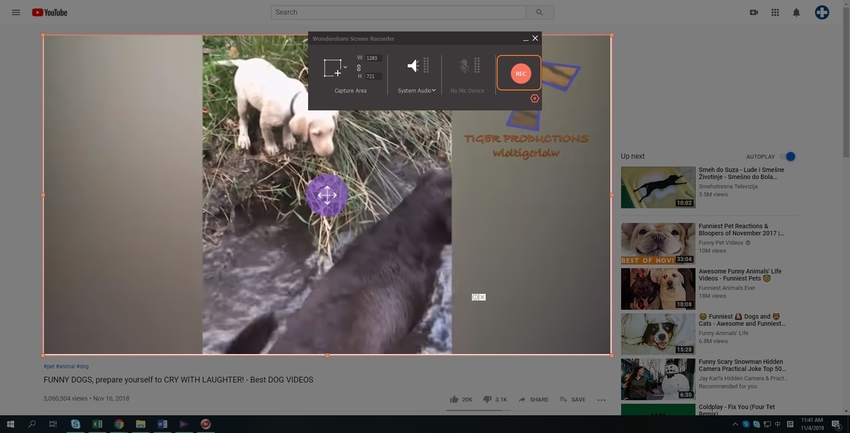Image resolution: width=850 pixels, height=433 pixels.
Task: Open Task View on taskbar
Action: point(53,424)
